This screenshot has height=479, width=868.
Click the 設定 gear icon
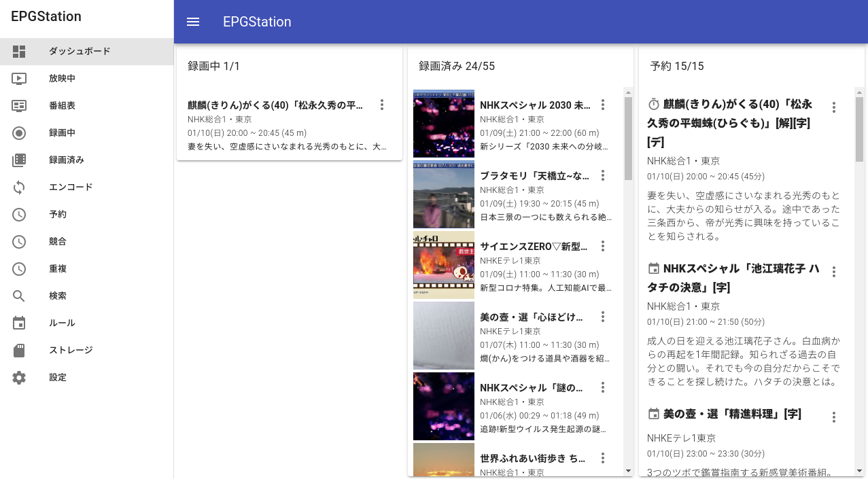click(x=19, y=377)
